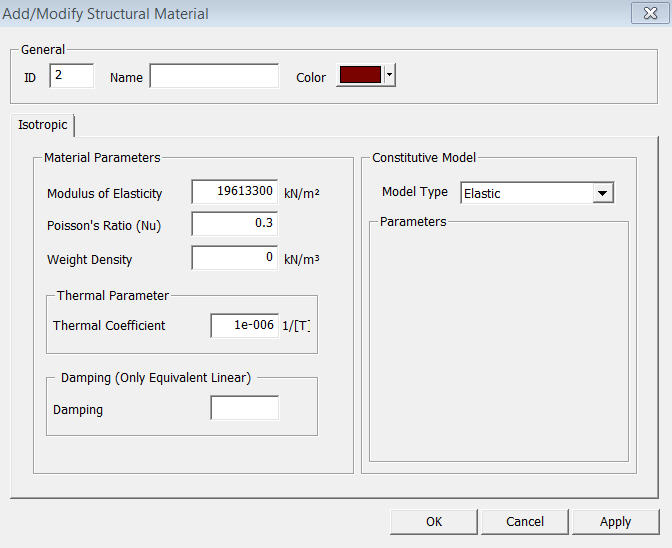Click the Thermal Coefficient label

(x=109, y=326)
